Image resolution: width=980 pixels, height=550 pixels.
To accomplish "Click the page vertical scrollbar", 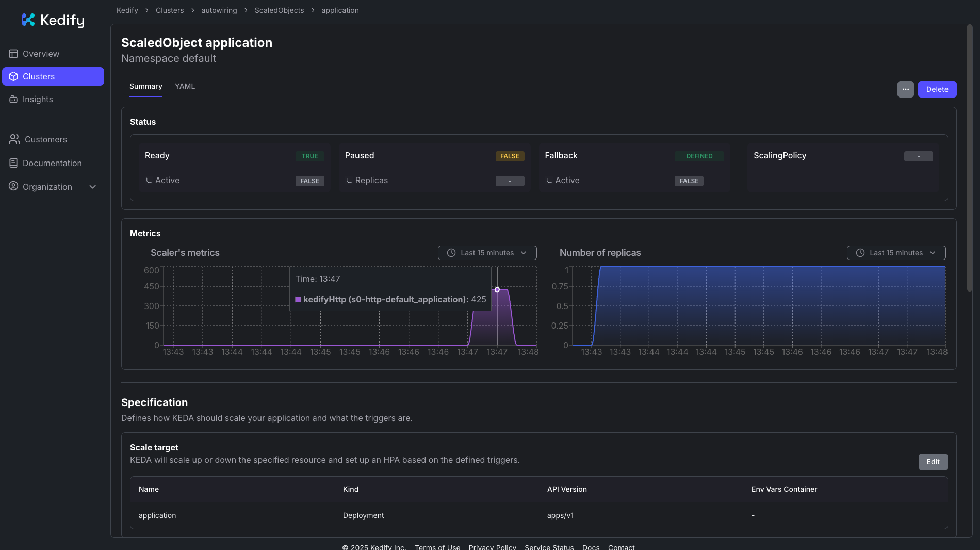I will click(969, 157).
